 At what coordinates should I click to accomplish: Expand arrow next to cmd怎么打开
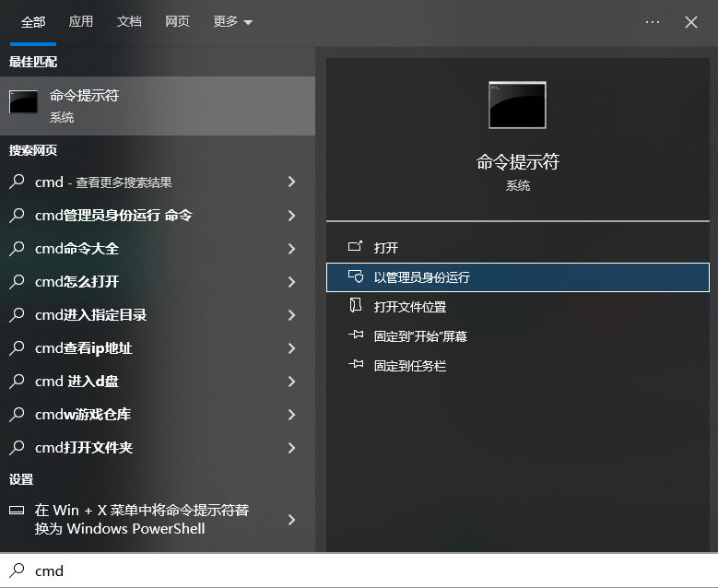(291, 282)
